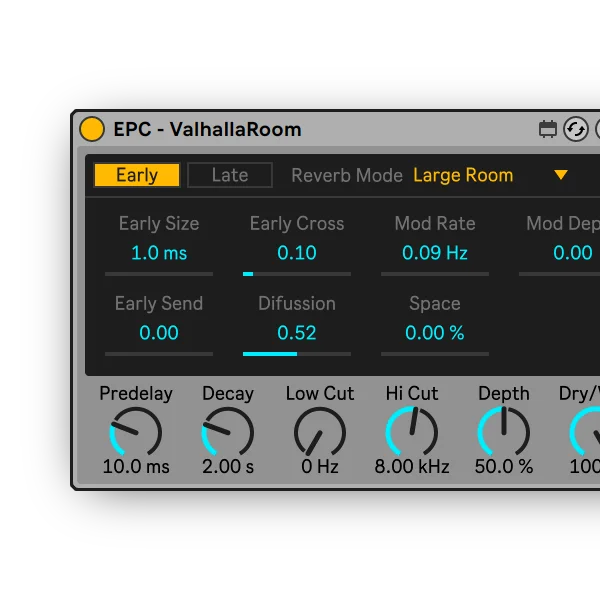
Task: Click the hot-swap preset circular arrows icon
Action: tap(576, 129)
